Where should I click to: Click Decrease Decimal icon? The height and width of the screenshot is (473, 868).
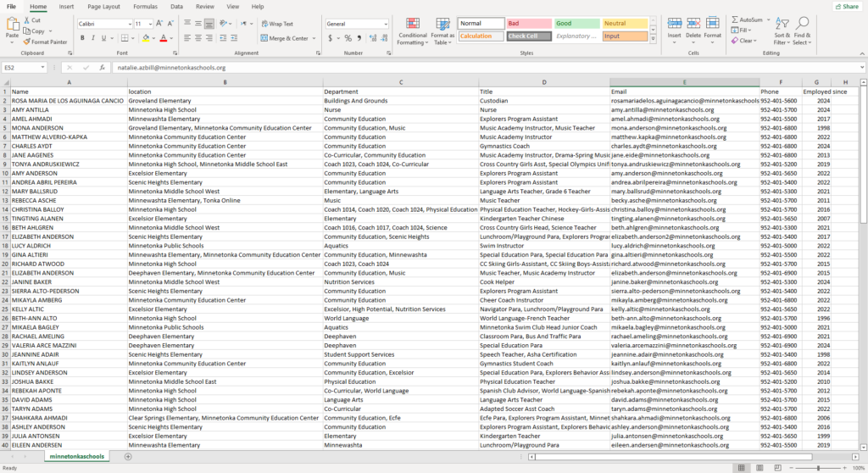pyautogui.click(x=384, y=38)
